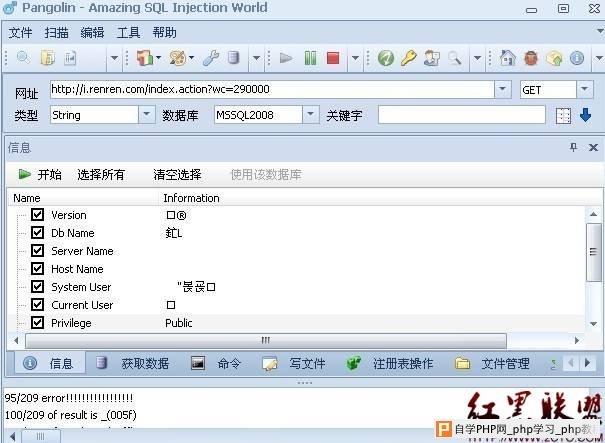Click the 网址 URL input field

(272, 90)
